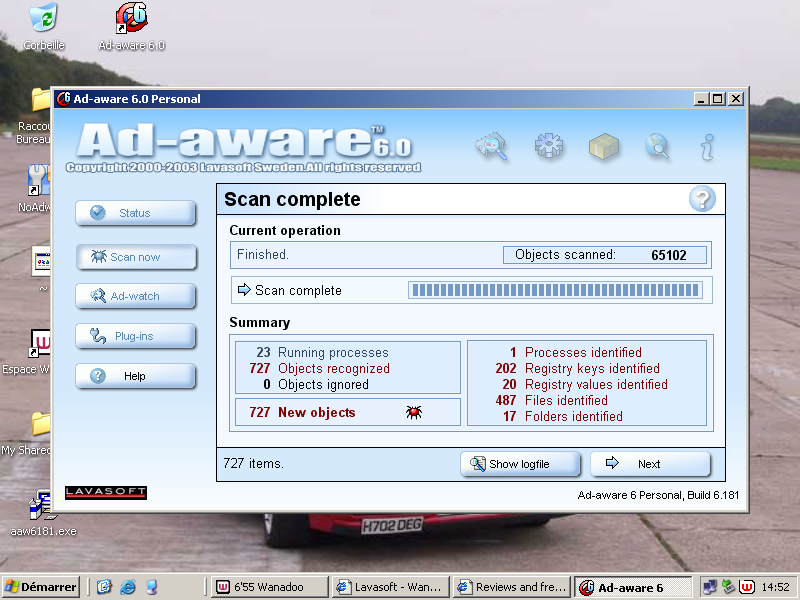Maximize the Ad-aware 6.0 Personal window
800x600 pixels.
717,99
